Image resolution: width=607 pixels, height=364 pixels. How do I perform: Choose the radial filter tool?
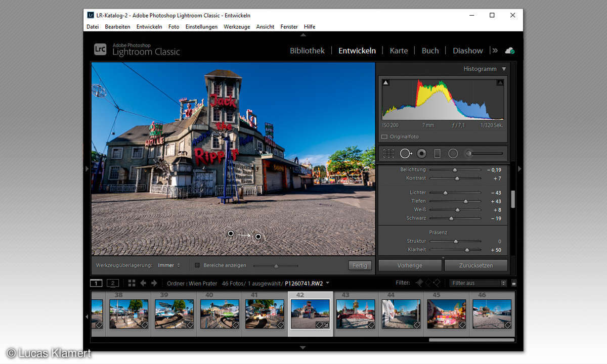[x=453, y=153]
